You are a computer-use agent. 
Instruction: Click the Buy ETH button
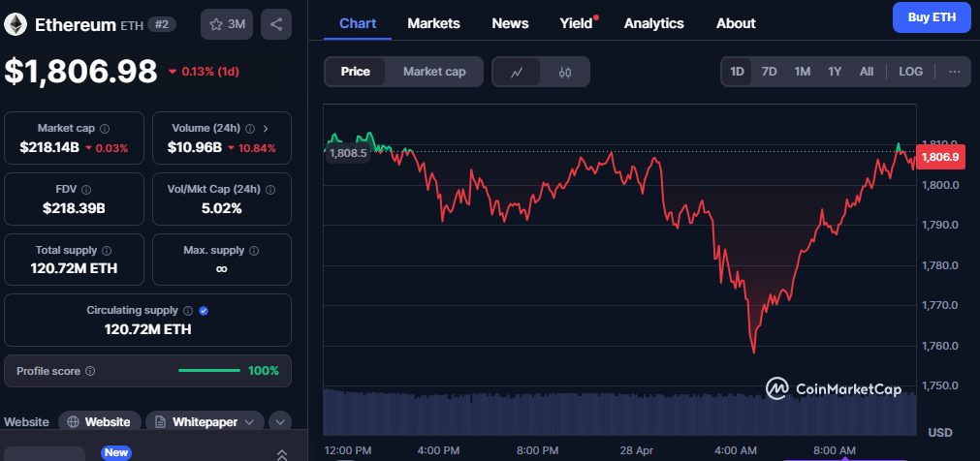tap(932, 17)
